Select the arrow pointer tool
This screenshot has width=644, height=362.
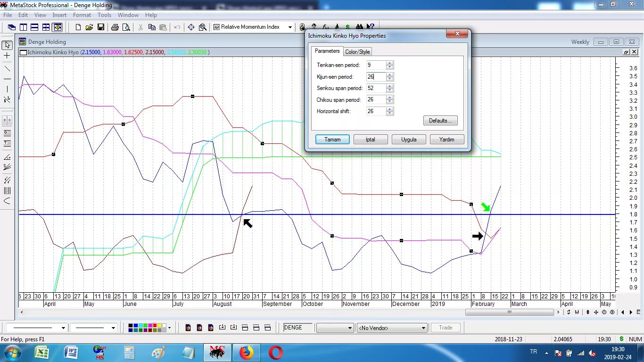(7, 45)
